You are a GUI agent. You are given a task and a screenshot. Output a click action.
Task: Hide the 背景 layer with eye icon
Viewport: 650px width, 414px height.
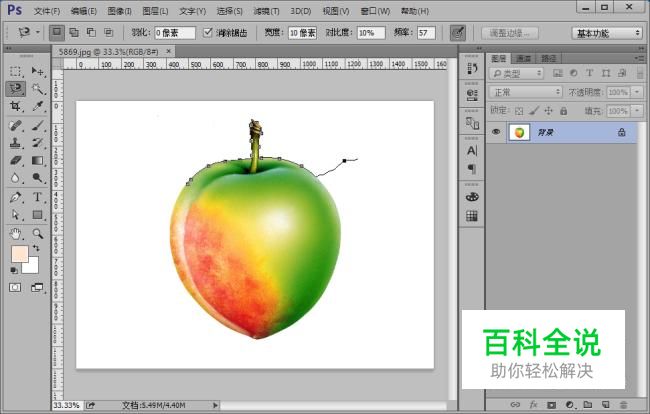[496, 132]
